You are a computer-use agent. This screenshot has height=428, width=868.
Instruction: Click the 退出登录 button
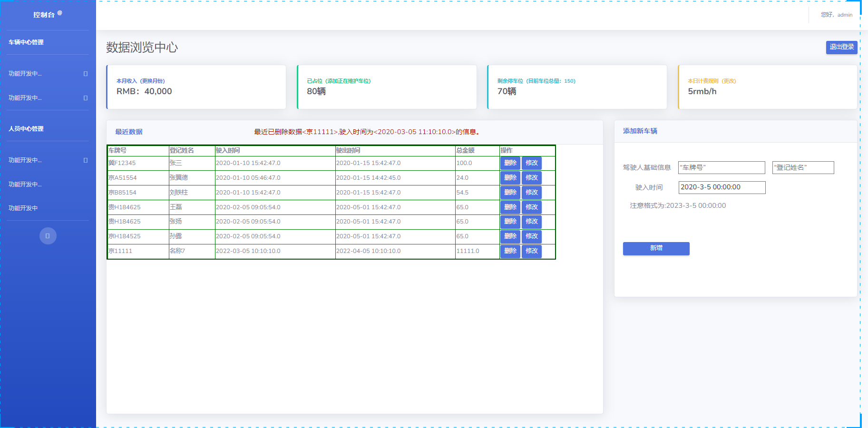(x=841, y=47)
